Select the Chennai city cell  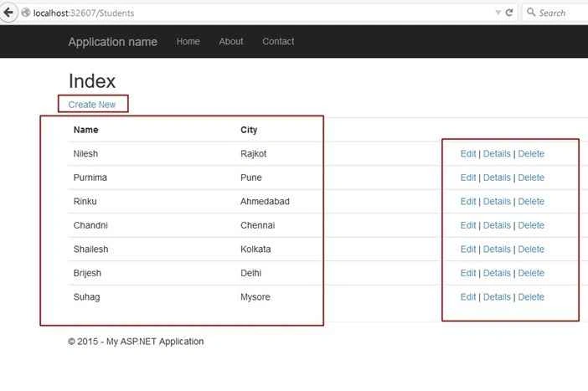(258, 225)
